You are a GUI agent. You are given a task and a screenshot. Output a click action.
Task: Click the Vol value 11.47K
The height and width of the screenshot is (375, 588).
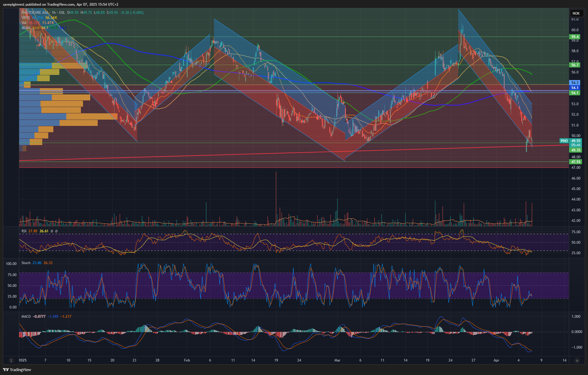tap(48, 23)
